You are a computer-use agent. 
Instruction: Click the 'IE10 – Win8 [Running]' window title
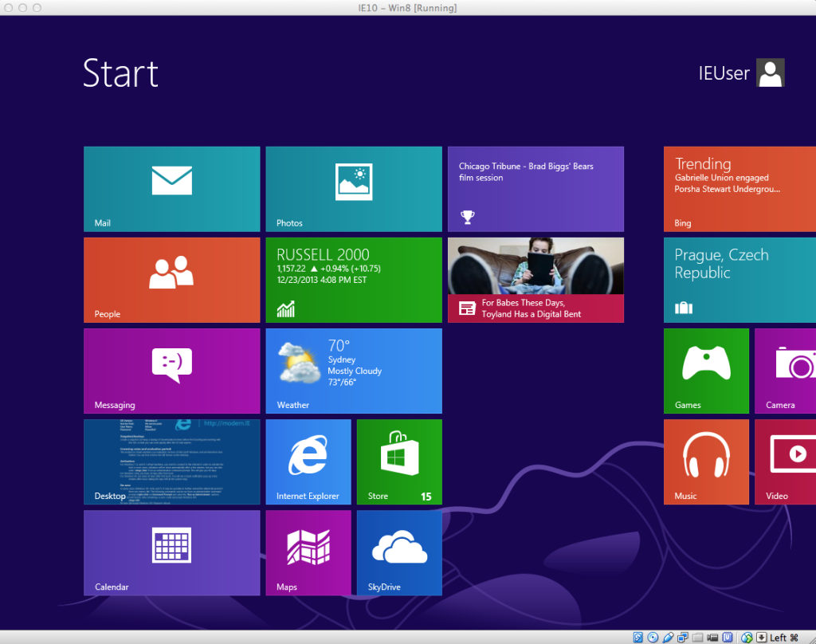[x=407, y=8]
